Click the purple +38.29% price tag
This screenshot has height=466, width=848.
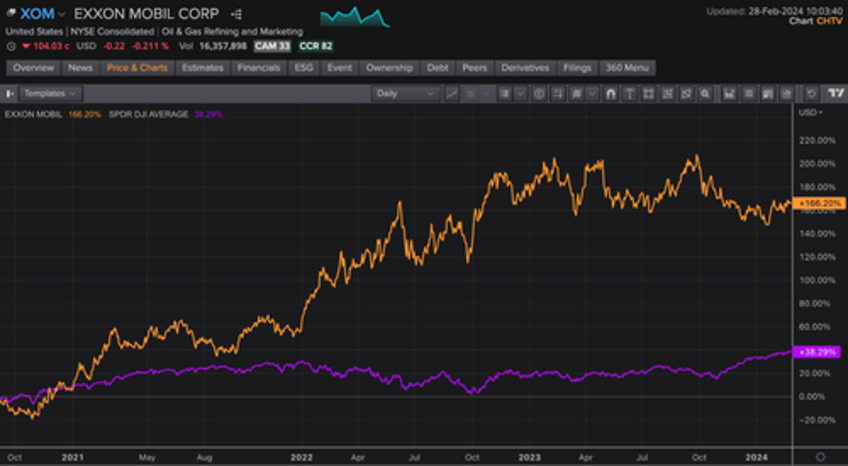[817, 352]
